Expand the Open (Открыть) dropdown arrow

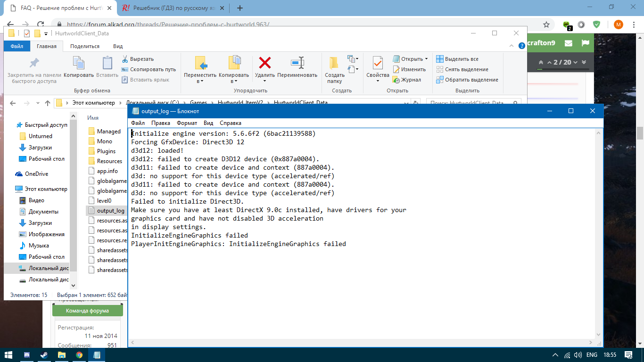pyautogui.click(x=426, y=59)
